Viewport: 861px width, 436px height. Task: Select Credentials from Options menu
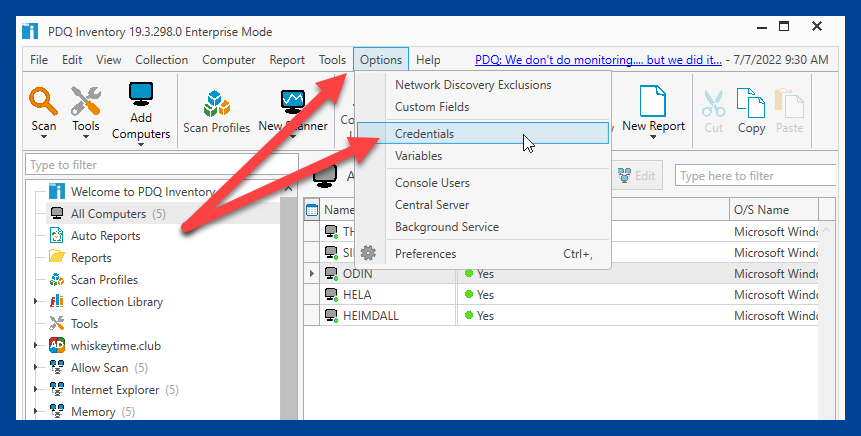(x=482, y=133)
